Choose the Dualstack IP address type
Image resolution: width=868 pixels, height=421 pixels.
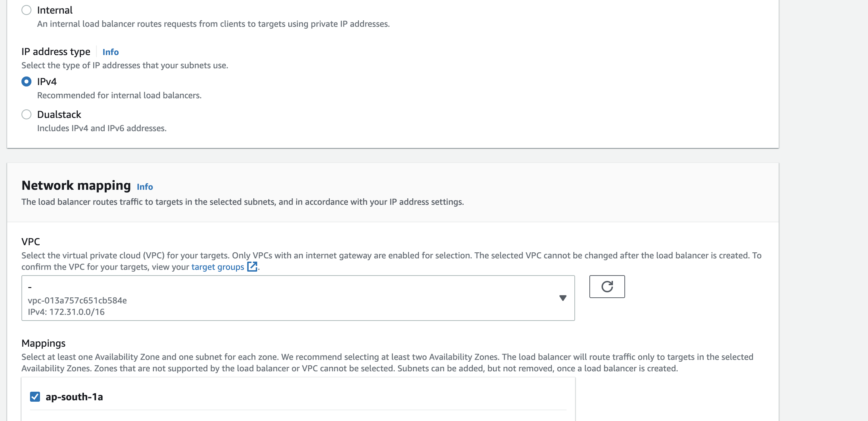[27, 114]
